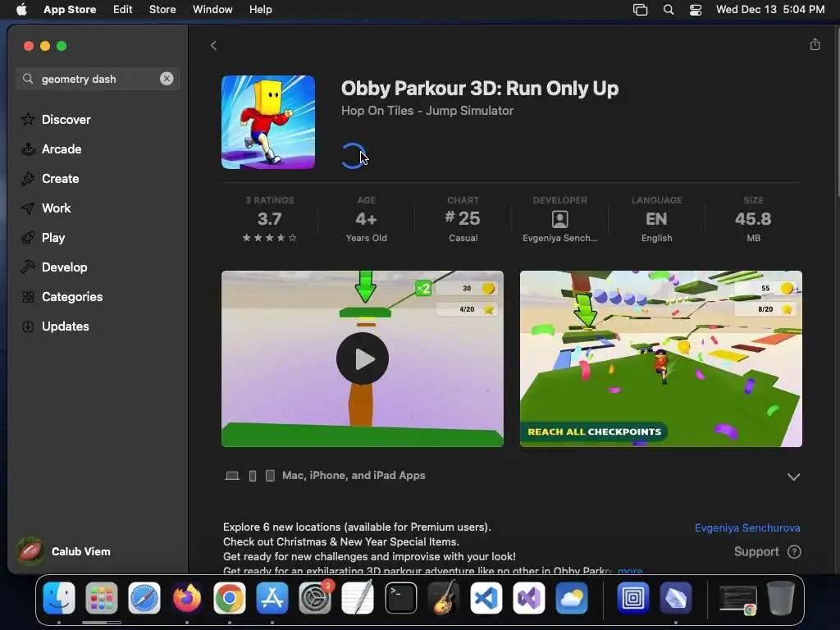Open the Evgeniya Senchurova developer link

click(x=747, y=527)
